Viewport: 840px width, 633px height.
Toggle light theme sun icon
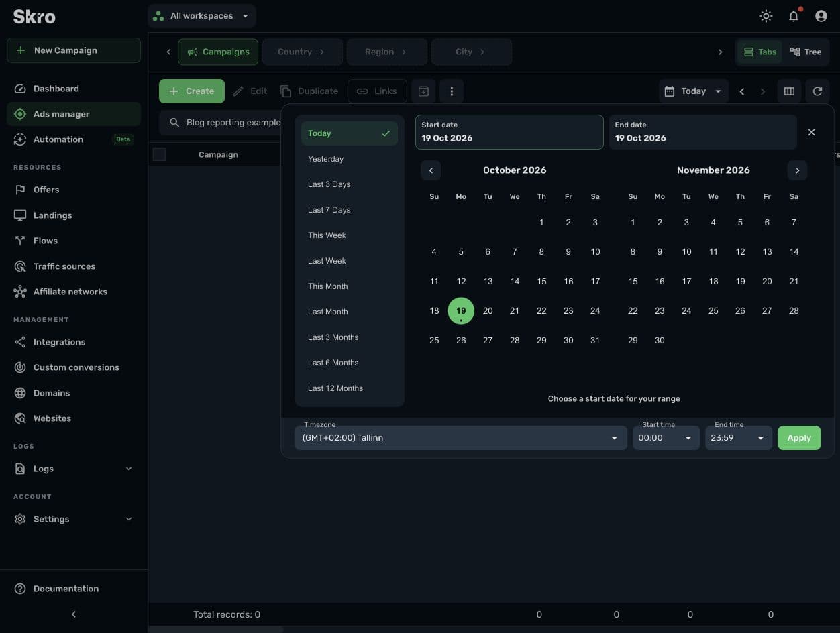pos(766,16)
